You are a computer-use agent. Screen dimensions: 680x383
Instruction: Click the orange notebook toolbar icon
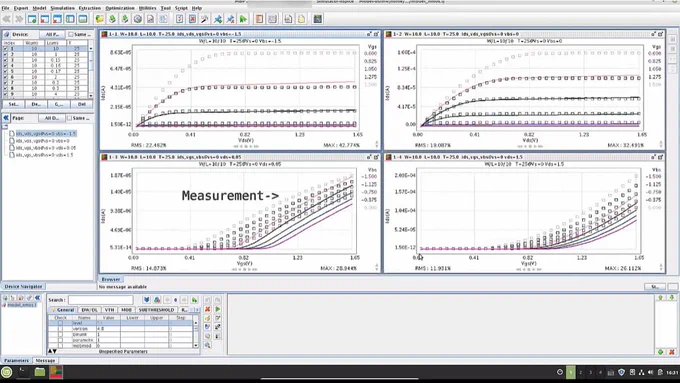tap(259, 19)
